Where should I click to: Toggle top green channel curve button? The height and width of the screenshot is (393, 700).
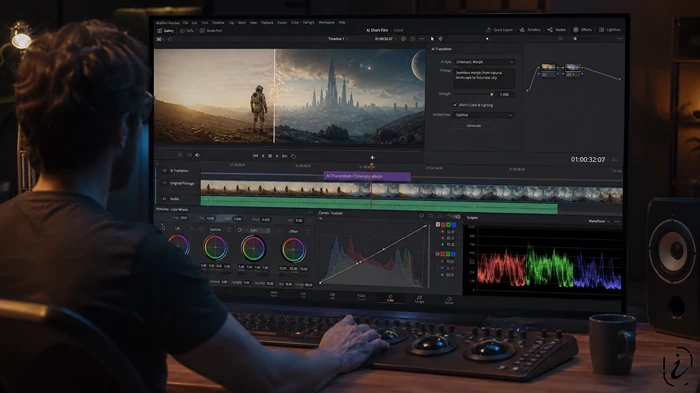tap(448, 225)
